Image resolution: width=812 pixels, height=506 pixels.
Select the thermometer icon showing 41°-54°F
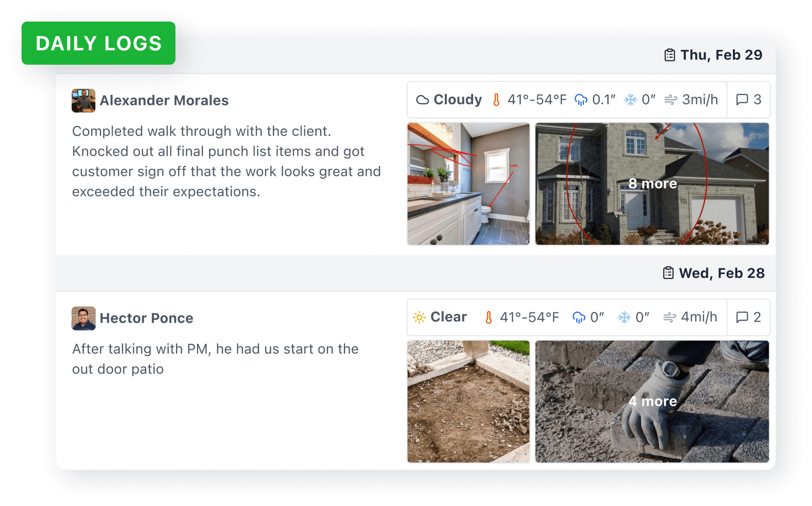[497, 100]
